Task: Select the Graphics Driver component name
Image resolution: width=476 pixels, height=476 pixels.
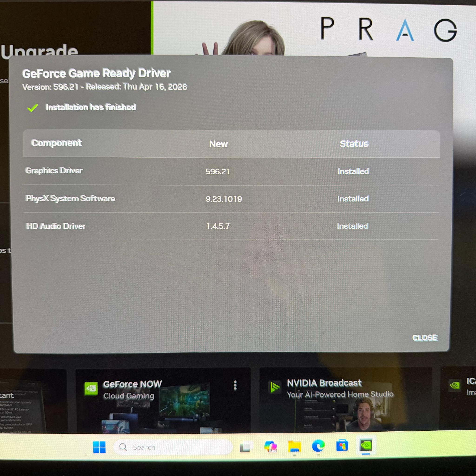Action: (x=54, y=171)
